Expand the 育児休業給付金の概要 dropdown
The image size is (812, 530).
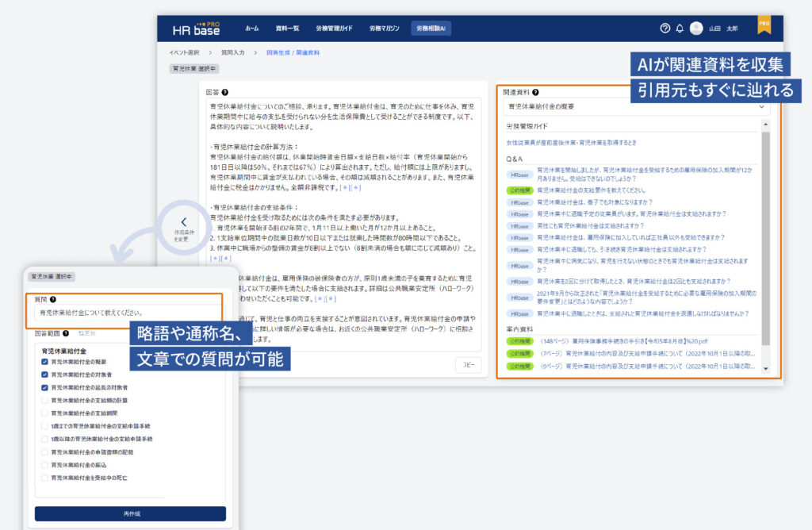tap(637, 106)
